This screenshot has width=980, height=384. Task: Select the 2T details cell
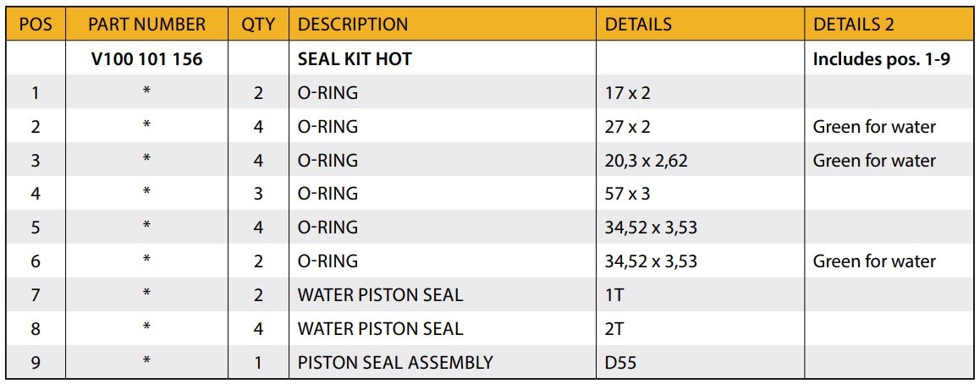[615, 329]
